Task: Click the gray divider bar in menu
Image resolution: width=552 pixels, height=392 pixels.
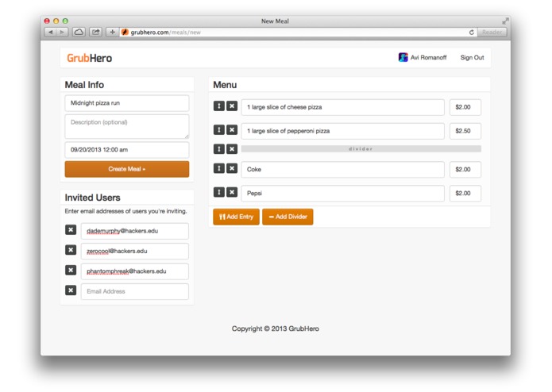Action: (x=361, y=148)
